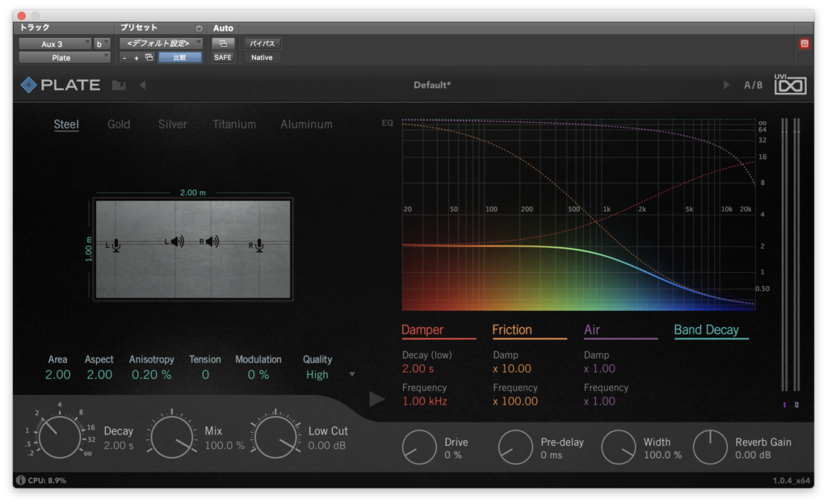Click the red target icon in header
This screenshot has width=827, height=504.
(804, 44)
